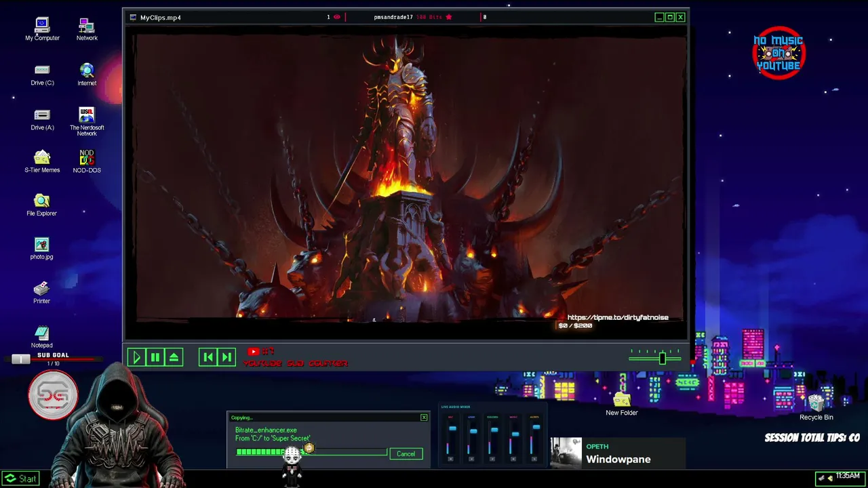The height and width of the screenshot is (488, 868).
Task: Open the S-Tier Memes folder
Action: (x=42, y=161)
